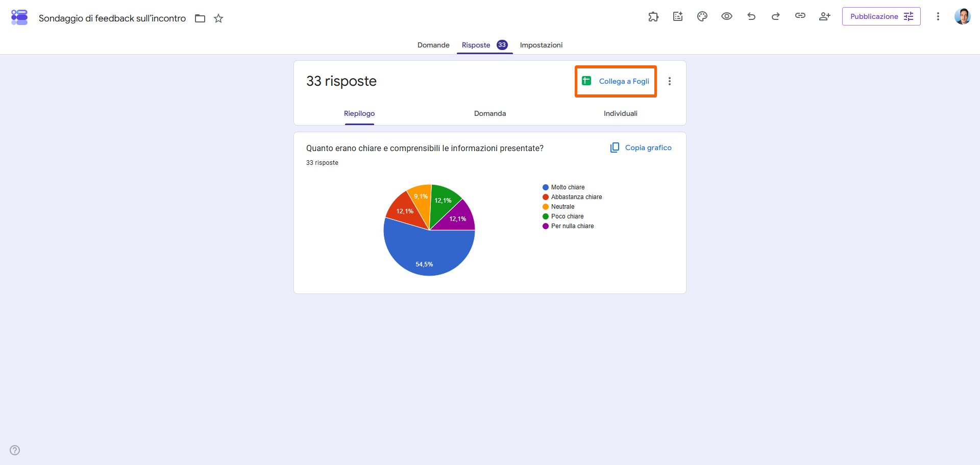
Task: Open the Google Forms home icon
Action: (x=19, y=17)
